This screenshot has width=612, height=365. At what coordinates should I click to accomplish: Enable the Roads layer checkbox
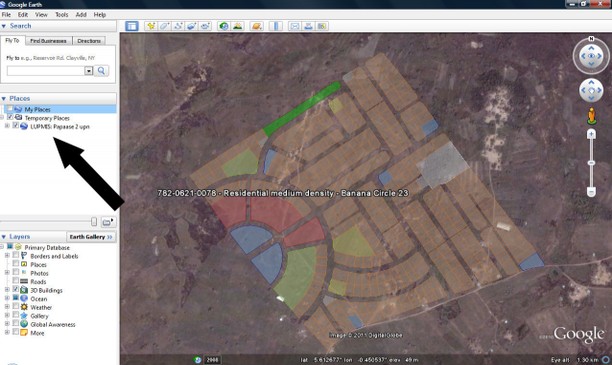click(16, 281)
